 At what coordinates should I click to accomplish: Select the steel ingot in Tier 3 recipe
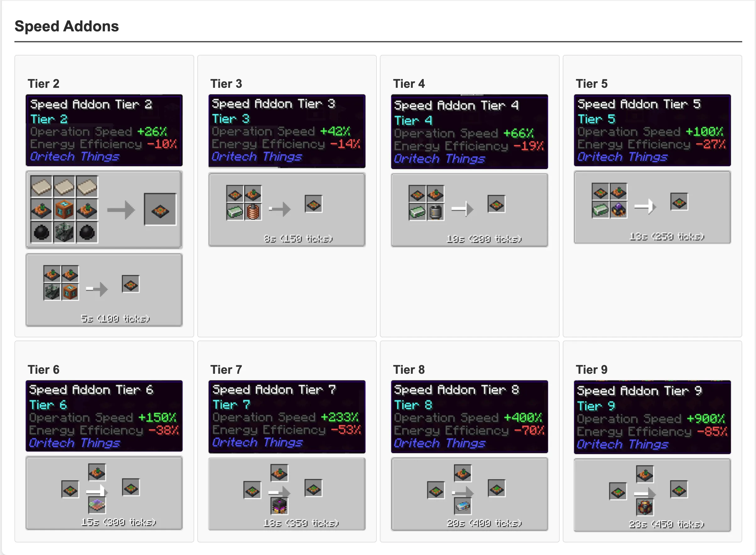[235, 213]
